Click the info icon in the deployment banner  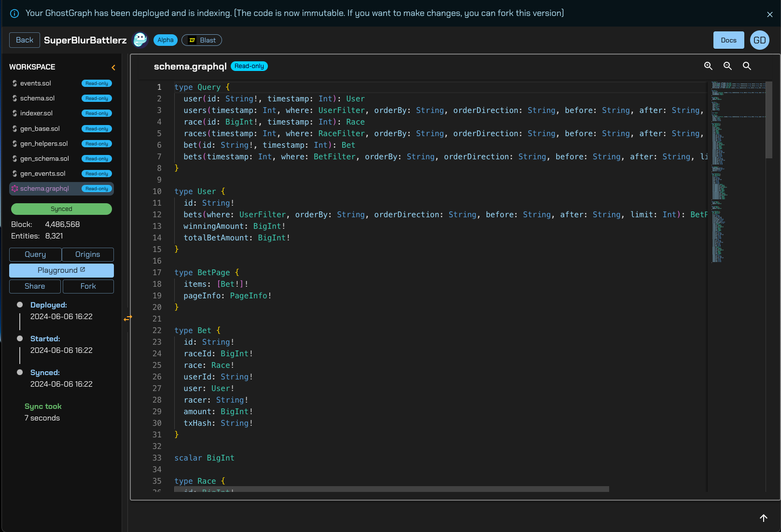click(14, 13)
